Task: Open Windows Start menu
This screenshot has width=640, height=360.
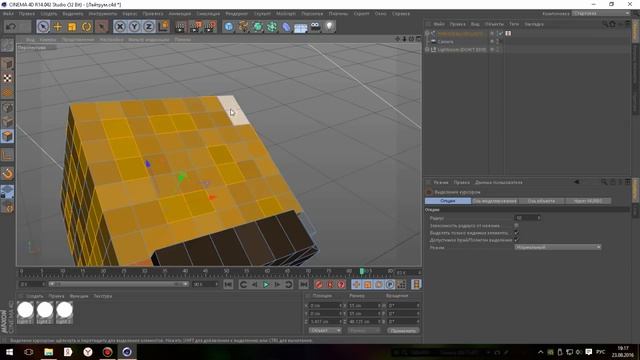Action: point(9,352)
